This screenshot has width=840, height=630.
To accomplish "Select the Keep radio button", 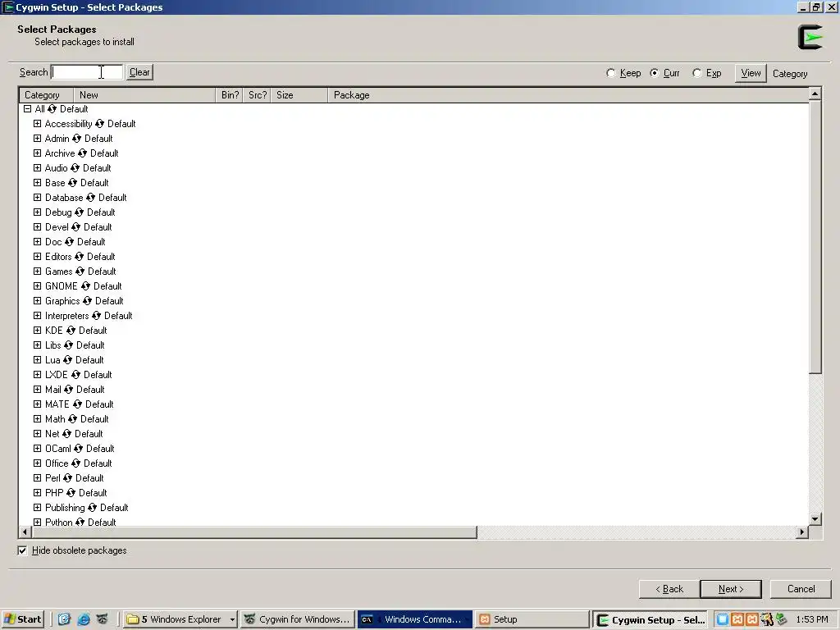I will tap(610, 73).
